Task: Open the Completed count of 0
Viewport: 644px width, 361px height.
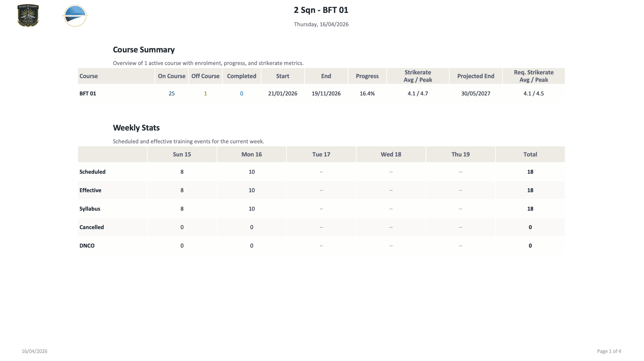Action: (x=241, y=93)
